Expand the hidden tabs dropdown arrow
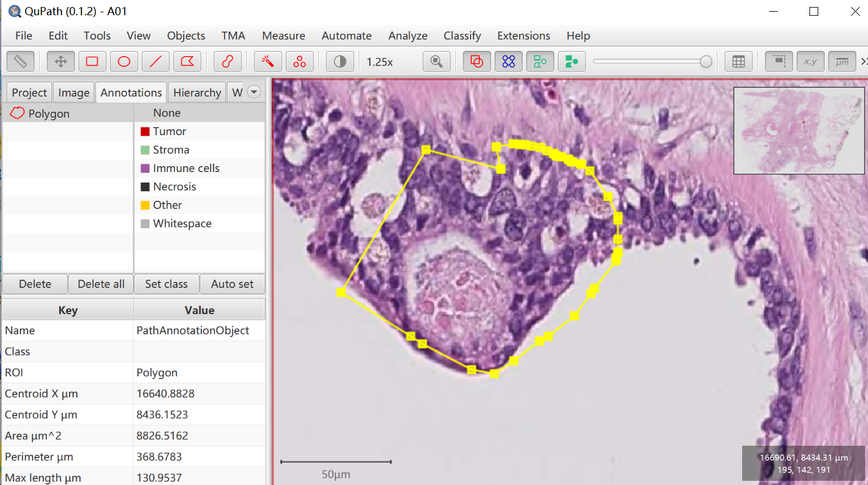 point(254,92)
